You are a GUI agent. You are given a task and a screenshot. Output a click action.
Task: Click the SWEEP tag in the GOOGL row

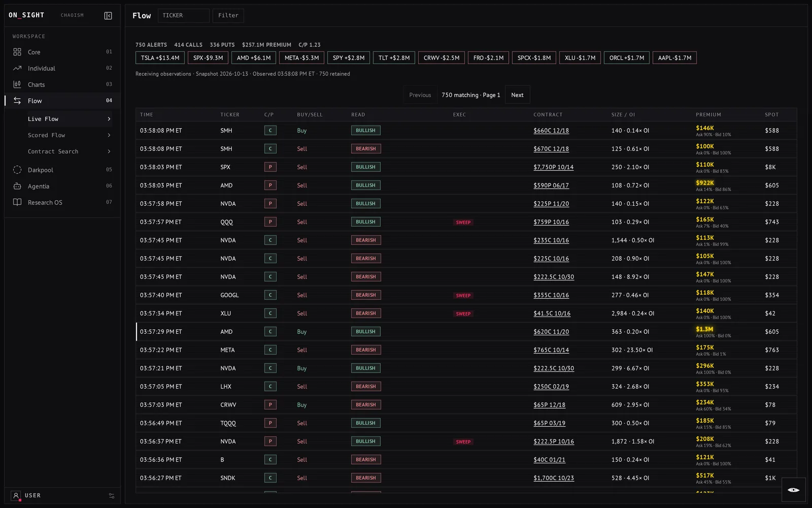point(463,296)
